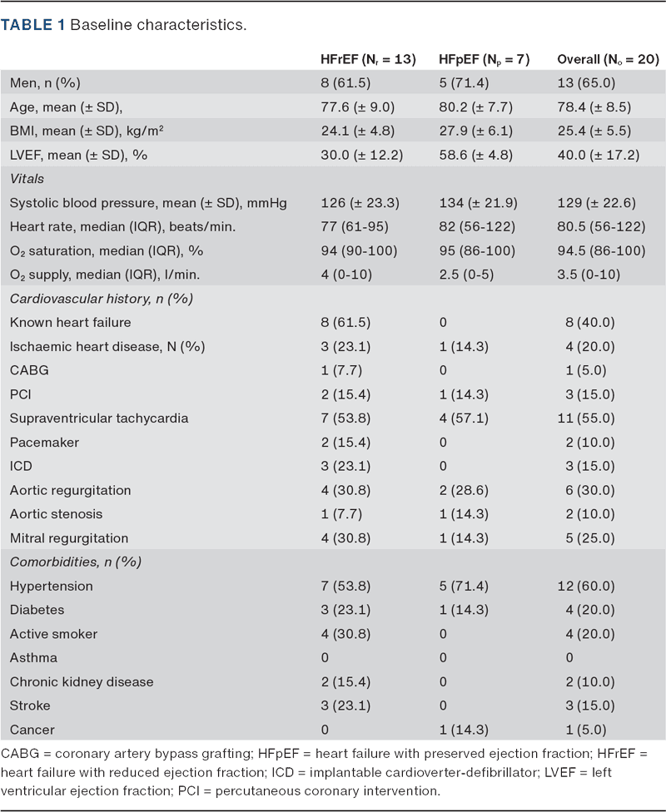Select the HFrEF column header
The image size is (666, 812).
368,59
